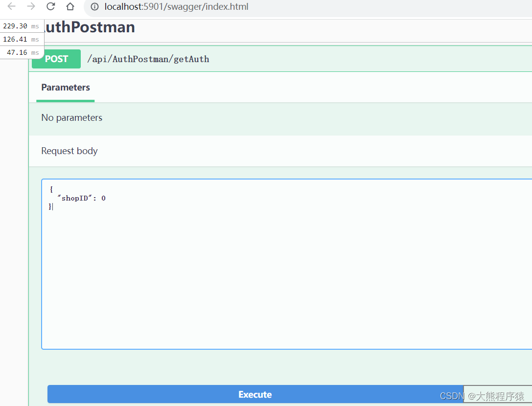Click Execute to send the request
532x406 pixels.
[x=255, y=394]
